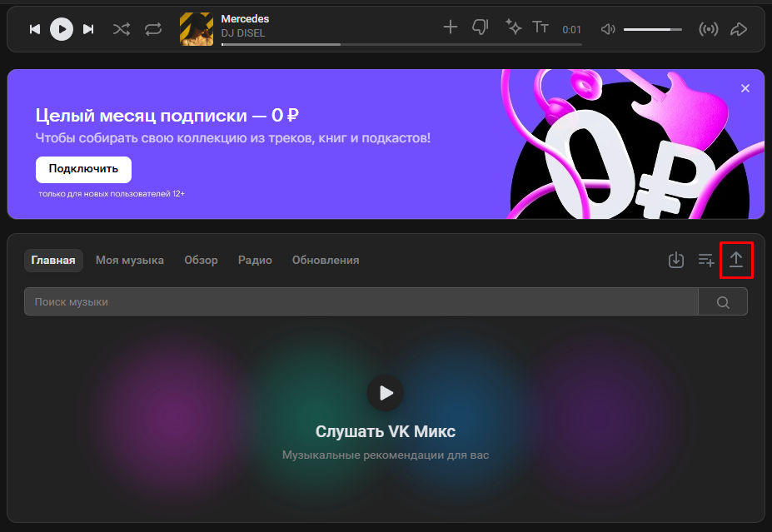
Task: Toggle repeat track mode
Action: coord(152,29)
